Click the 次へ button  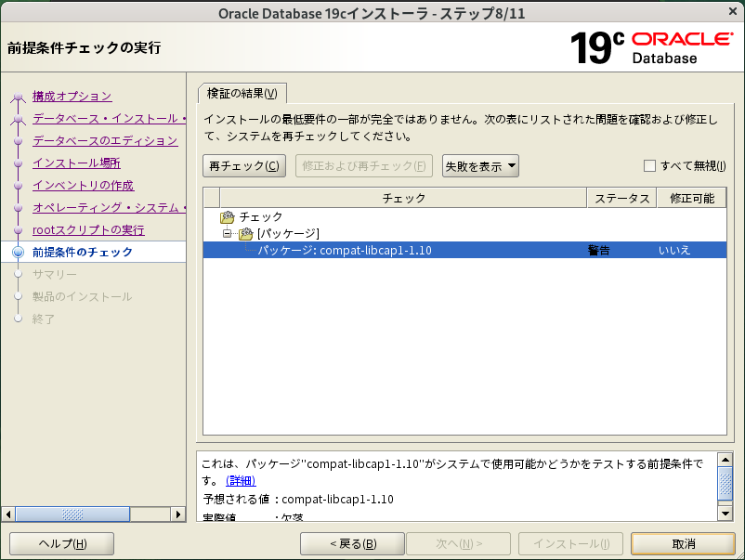click(x=459, y=544)
